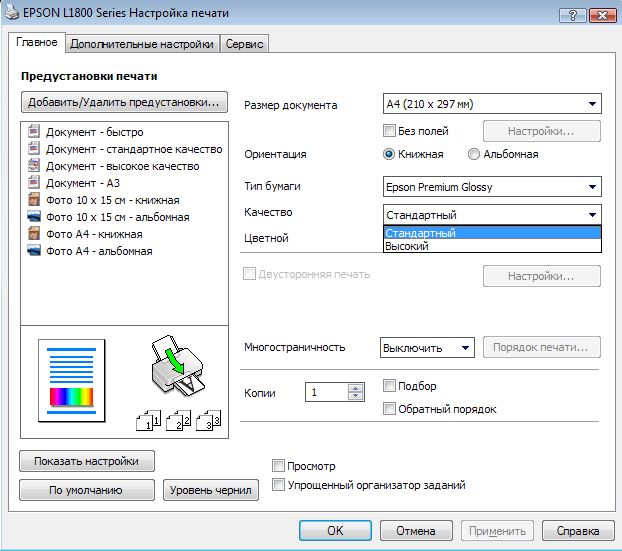Click the photo icon for Фото 10 x 15 см - альбомная
Image resolution: width=622 pixels, height=551 pixels.
(34, 217)
